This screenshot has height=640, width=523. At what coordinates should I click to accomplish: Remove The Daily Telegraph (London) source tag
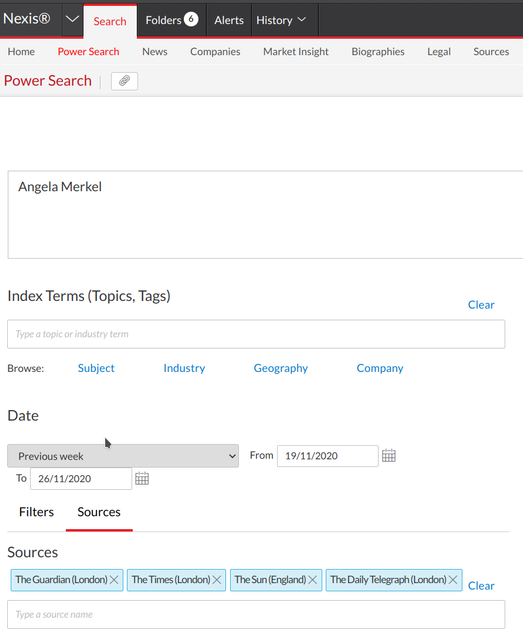tap(453, 580)
